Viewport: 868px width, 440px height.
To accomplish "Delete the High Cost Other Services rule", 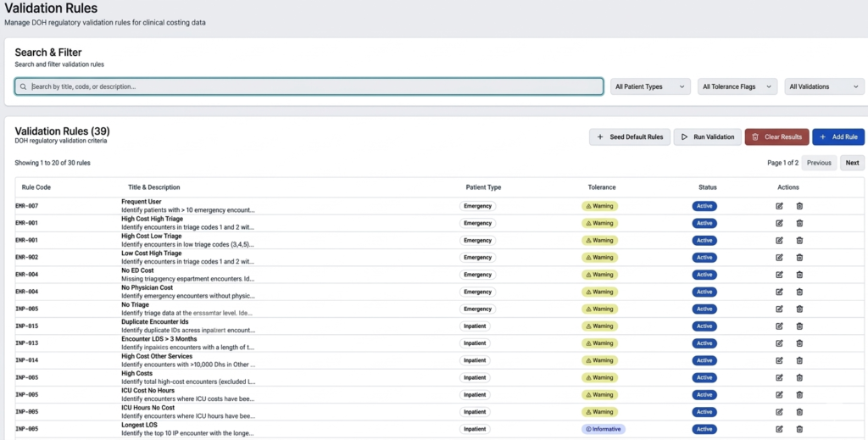I will pos(799,360).
